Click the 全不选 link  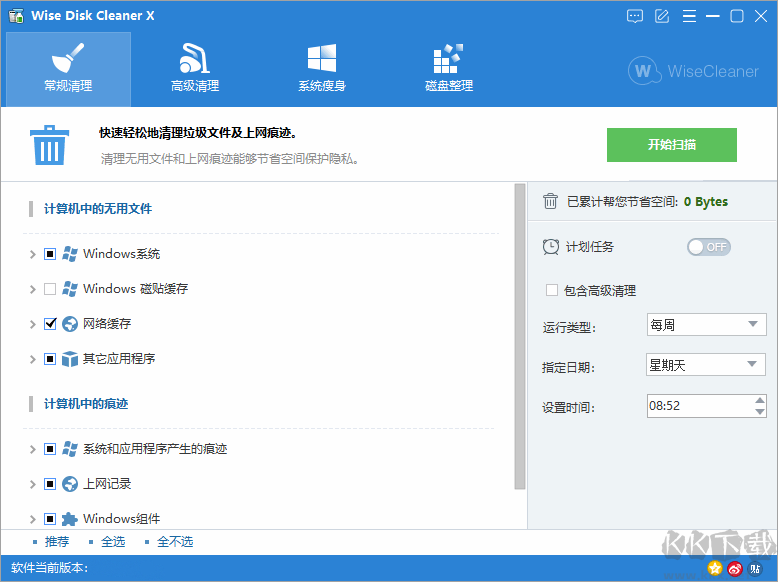pos(175,542)
